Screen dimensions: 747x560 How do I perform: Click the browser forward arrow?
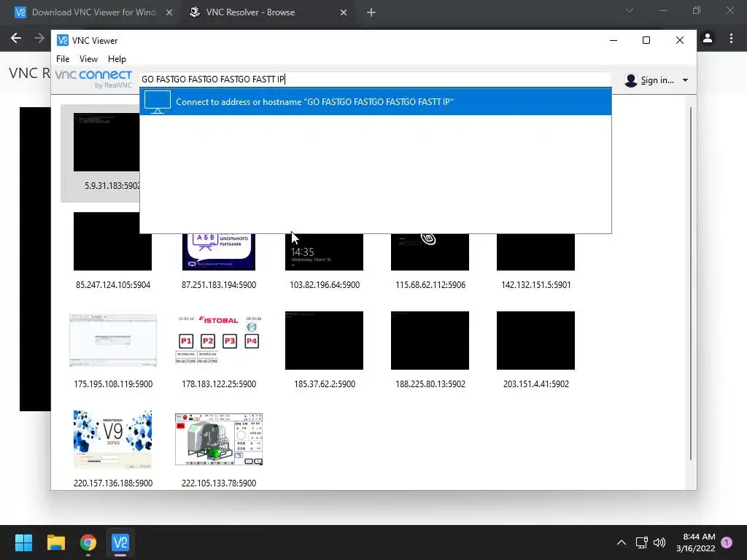click(x=39, y=38)
